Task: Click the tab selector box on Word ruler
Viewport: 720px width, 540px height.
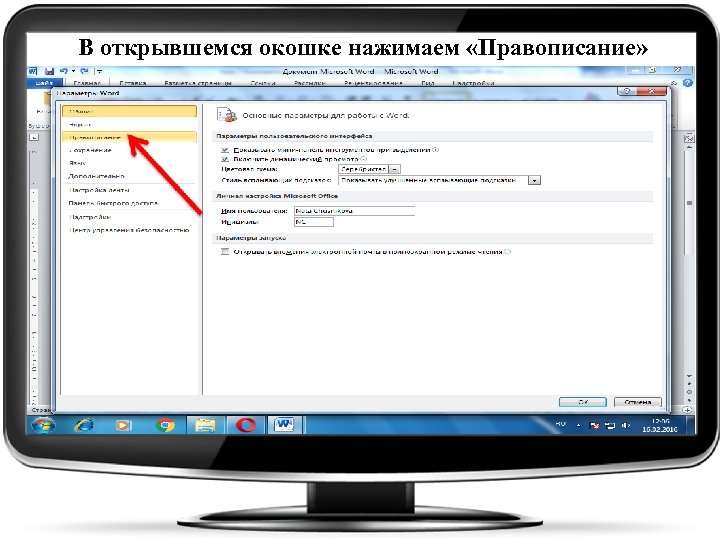Action: [34, 137]
